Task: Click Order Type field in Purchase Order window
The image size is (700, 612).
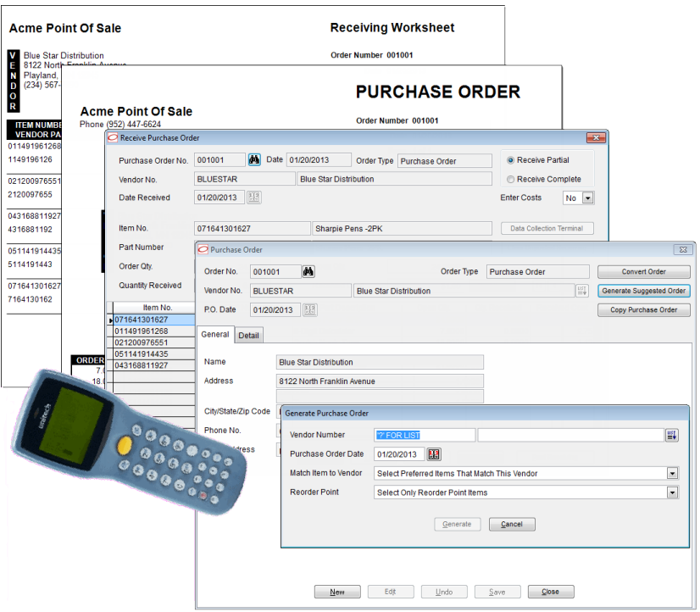Action: 537,271
